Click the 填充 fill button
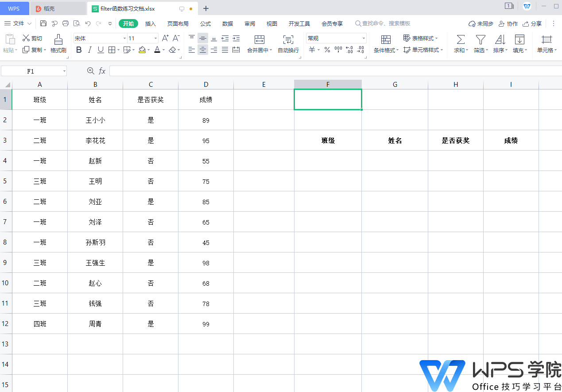The width and height of the screenshot is (562, 392). (520, 43)
